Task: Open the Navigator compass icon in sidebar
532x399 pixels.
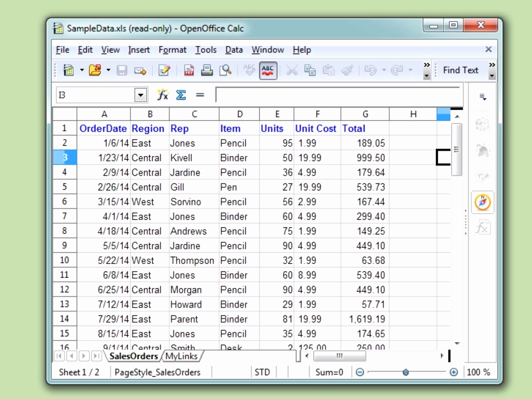Action: (482, 202)
